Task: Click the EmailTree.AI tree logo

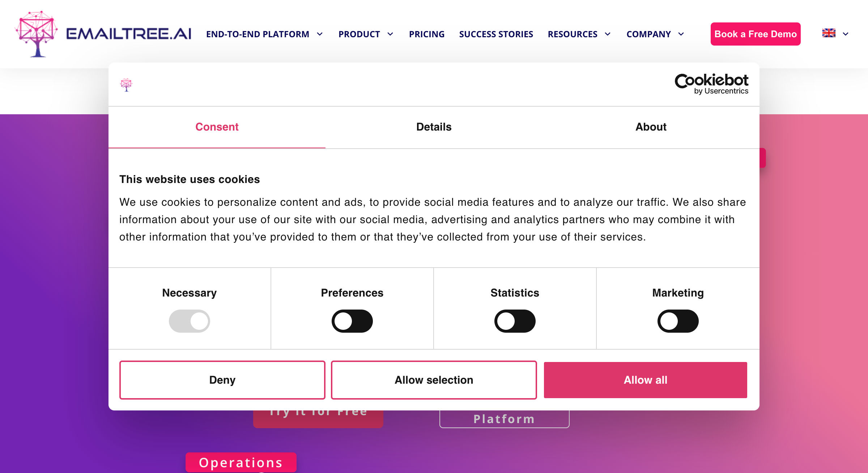Action: [x=36, y=34]
